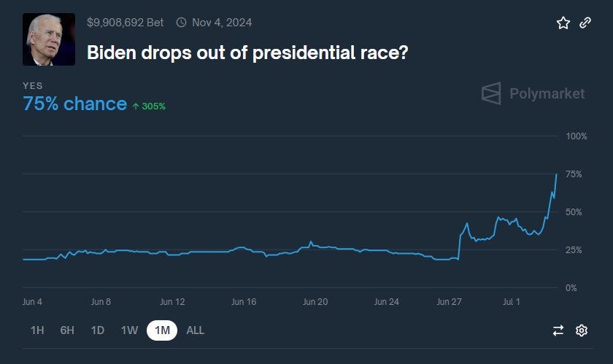Select the 6H time range
Viewport: 613px width, 364px height.
click(67, 330)
